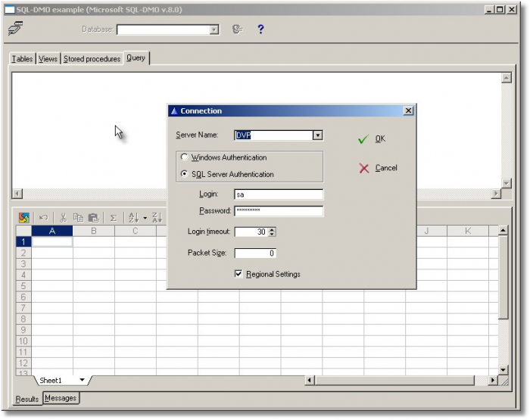
Task: Click the Packet Size field
Action: coord(255,253)
